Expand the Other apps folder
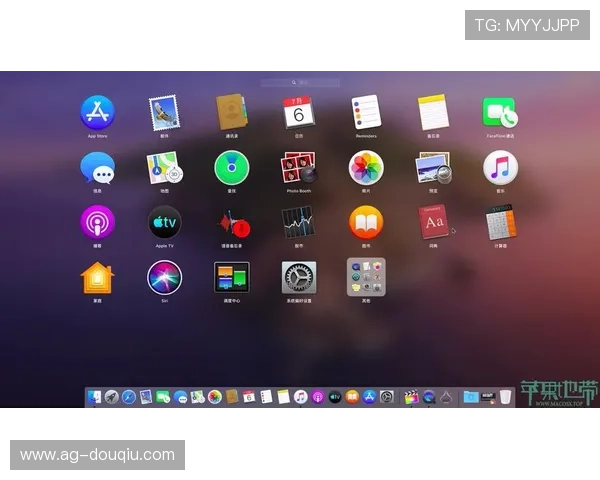Screen dimensions: 600x480 pos(366,277)
